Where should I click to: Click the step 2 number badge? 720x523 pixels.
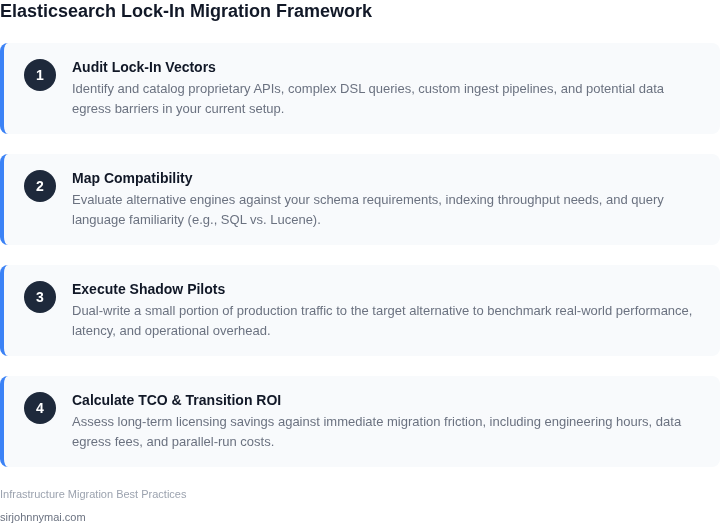tap(40, 186)
